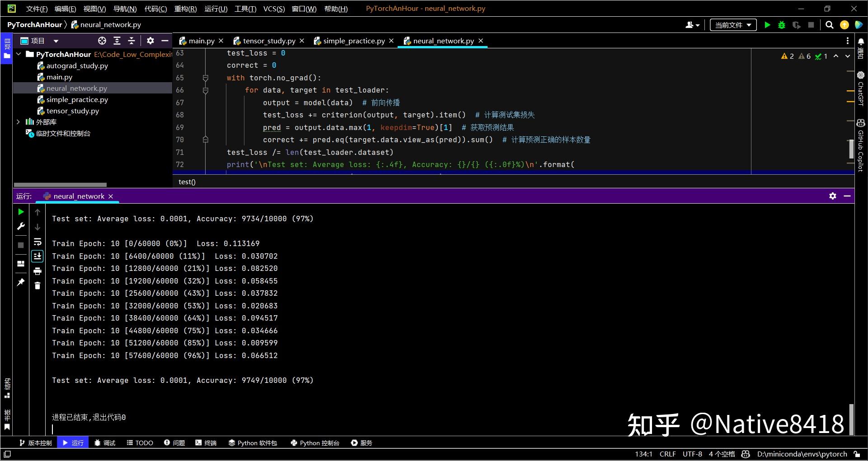Toggle soft-wrap in the run console
This screenshot has width=868, height=461.
tap(38, 242)
